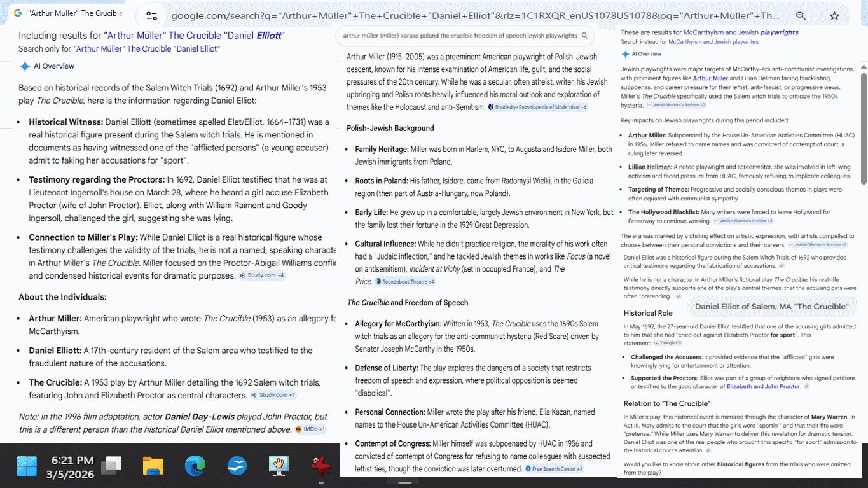Viewport: 868px width, 488px height.
Task: Open the red IrfanView taskbar icon
Action: pos(321,466)
